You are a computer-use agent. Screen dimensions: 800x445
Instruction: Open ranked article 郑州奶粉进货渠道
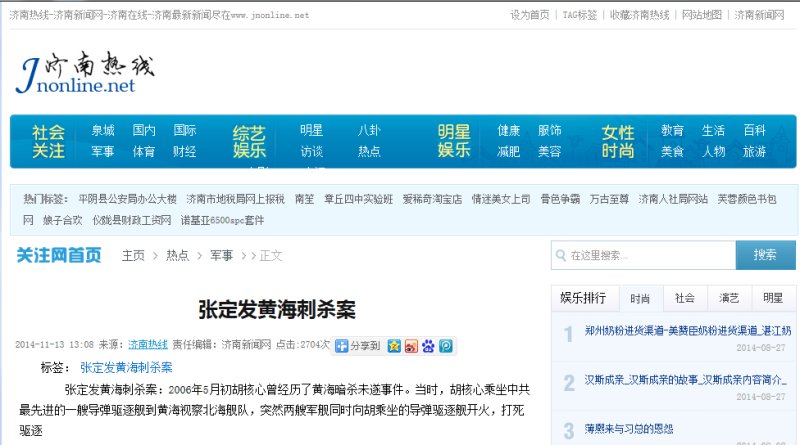point(688,331)
